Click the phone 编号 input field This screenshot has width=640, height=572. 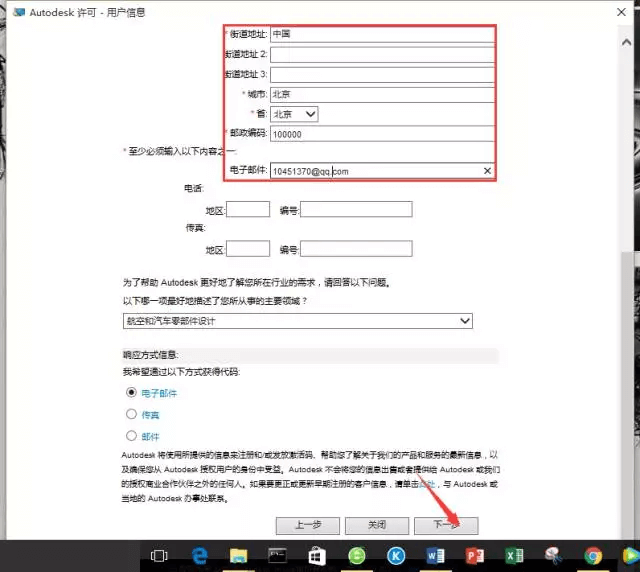coord(356,209)
